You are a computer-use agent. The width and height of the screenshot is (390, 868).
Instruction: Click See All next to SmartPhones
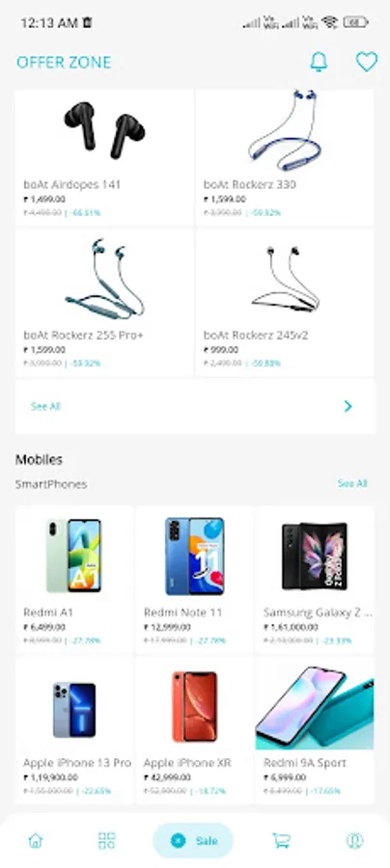click(352, 483)
